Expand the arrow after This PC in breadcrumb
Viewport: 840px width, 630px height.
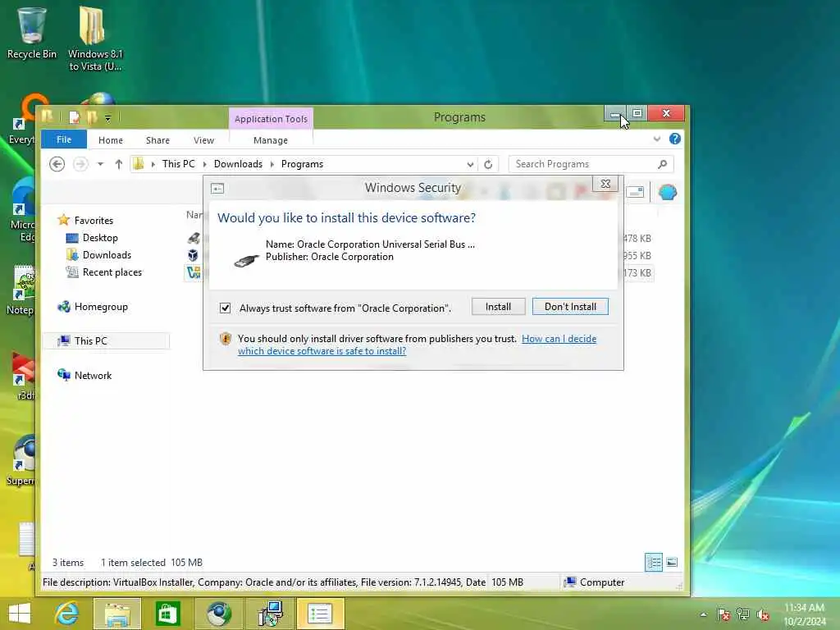[204, 164]
